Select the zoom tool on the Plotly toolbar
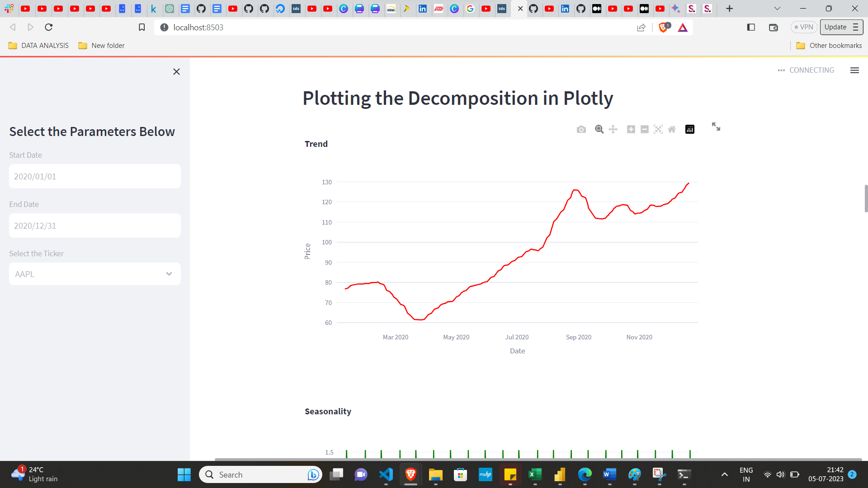 click(599, 129)
